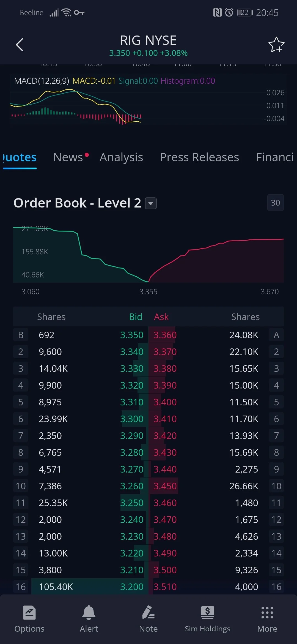Tap the Wi-Fi signal icon
The height and width of the screenshot is (644, 297).
click(x=67, y=12)
